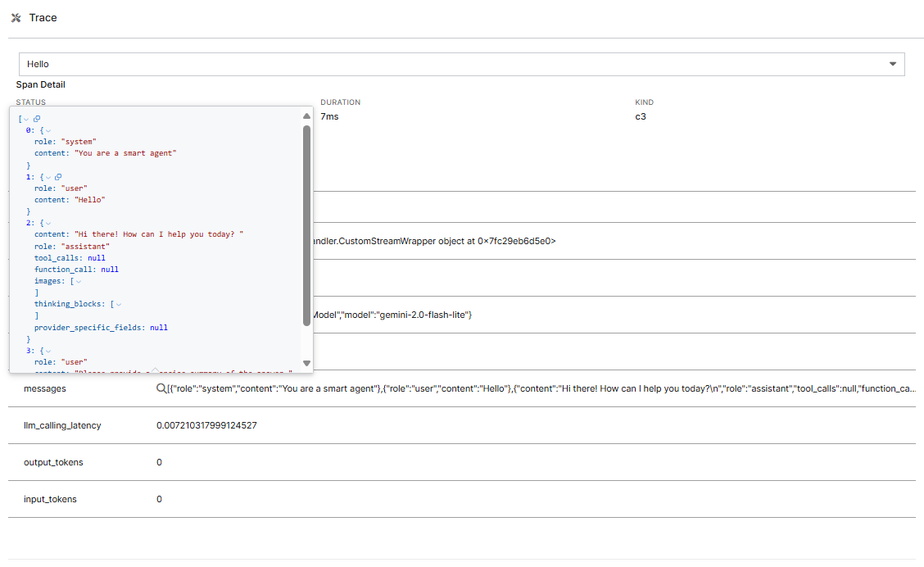Click the llm_calling_latency value
924x567 pixels.
[x=206, y=425]
